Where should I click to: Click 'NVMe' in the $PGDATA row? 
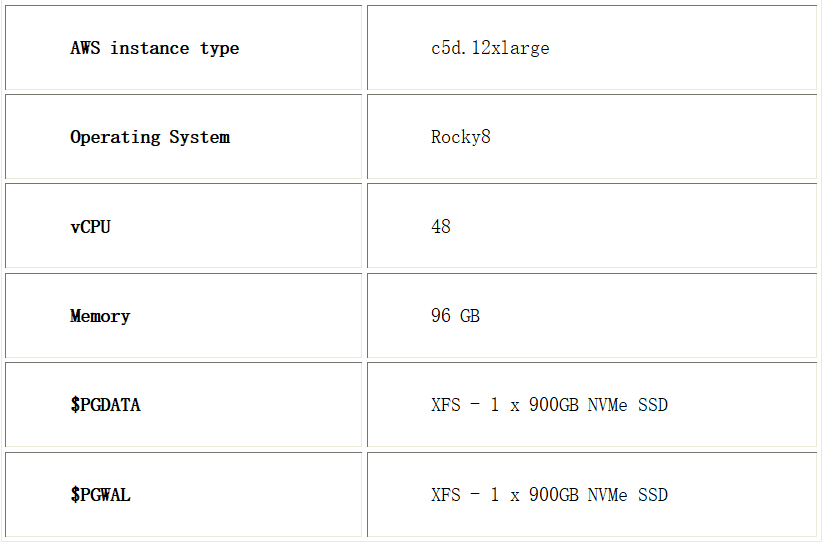tap(608, 405)
